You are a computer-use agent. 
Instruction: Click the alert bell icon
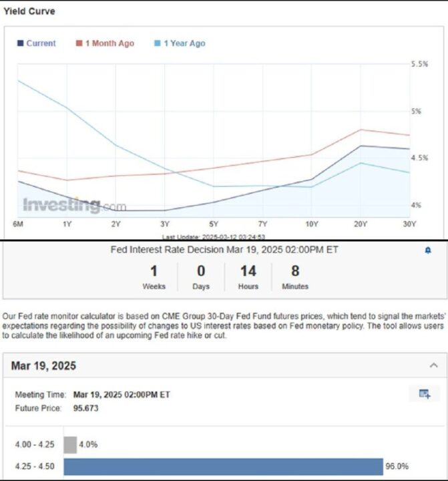click(x=428, y=251)
